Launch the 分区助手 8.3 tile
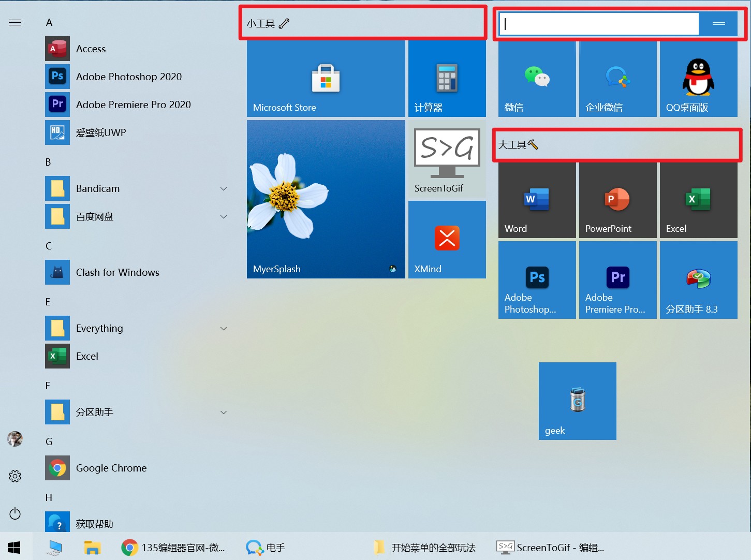Image resolution: width=751 pixels, height=560 pixels. click(x=699, y=280)
